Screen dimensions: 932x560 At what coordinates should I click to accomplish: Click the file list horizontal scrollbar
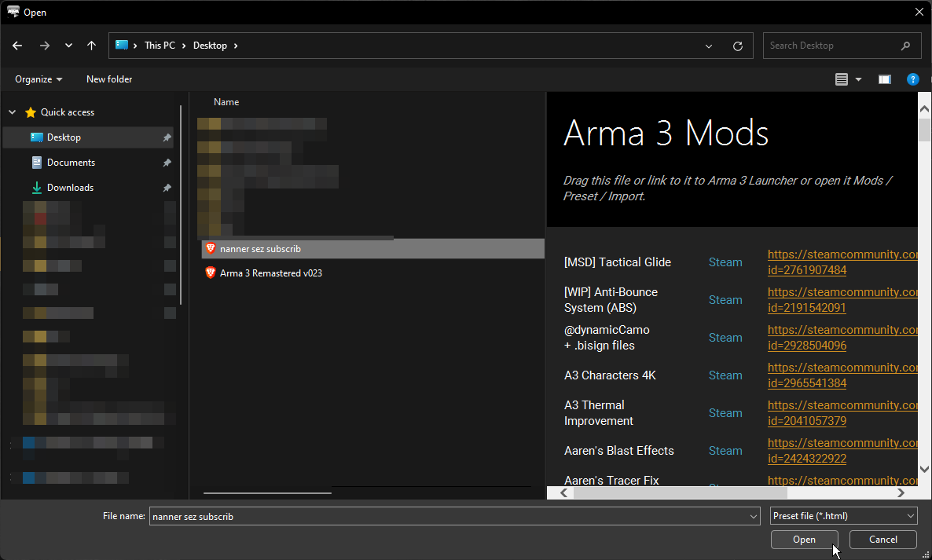[267, 493]
